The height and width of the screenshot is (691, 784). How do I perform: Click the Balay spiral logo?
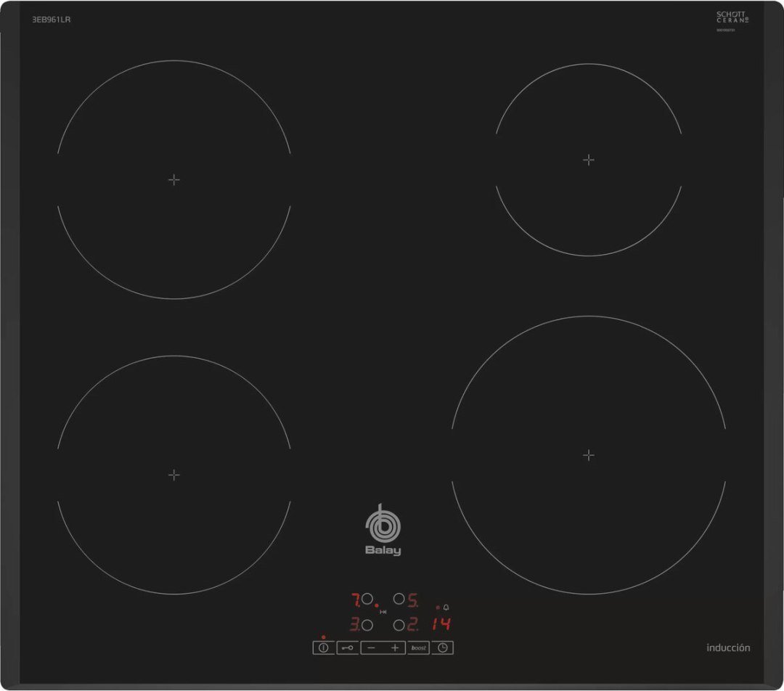(x=383, y=524)
